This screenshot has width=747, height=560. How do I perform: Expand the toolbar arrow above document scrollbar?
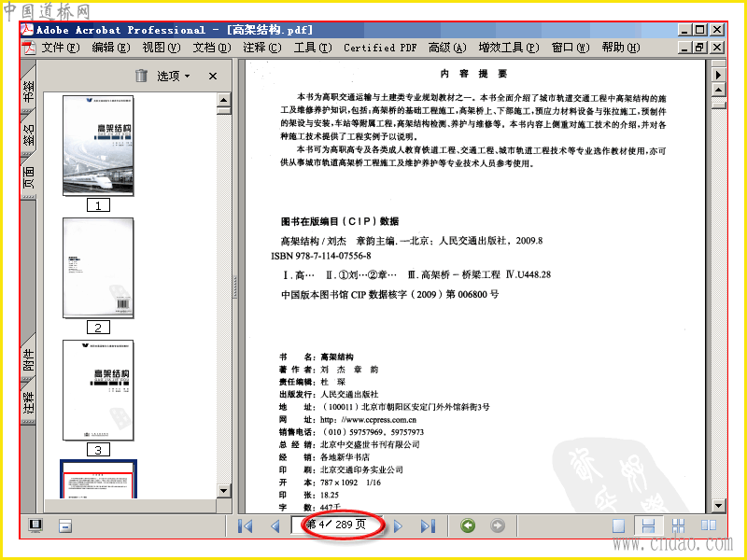pos(718,75)
